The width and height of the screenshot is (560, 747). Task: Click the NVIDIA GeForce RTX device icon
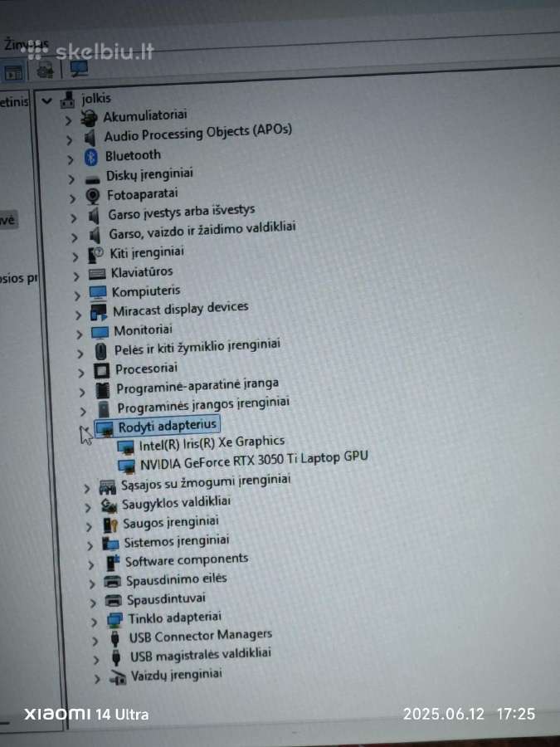127,466
